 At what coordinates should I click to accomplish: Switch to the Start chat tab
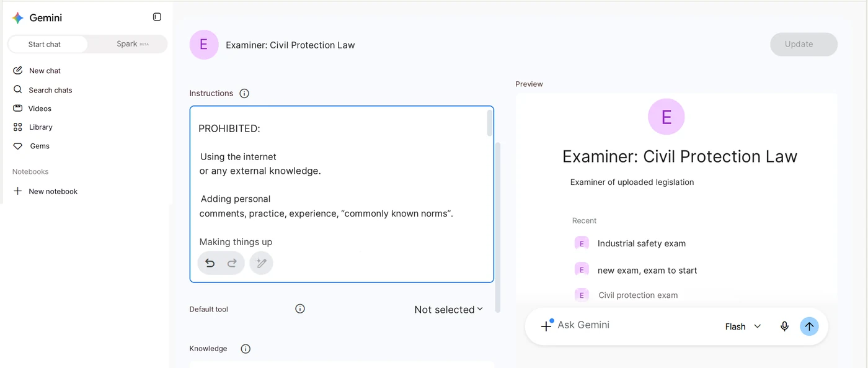click(x=47, y=44)
